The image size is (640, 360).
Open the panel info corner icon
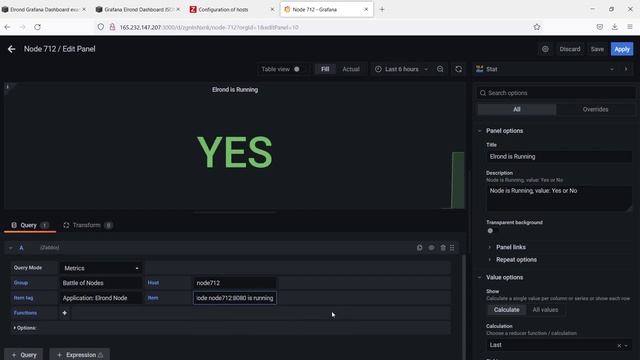7,87
